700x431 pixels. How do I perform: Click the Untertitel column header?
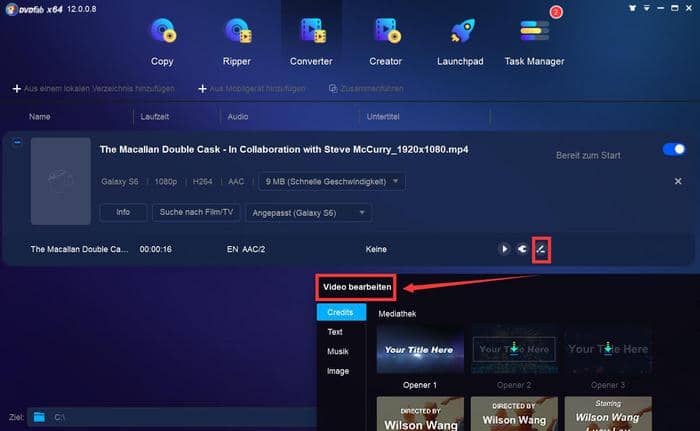point(383,117)
